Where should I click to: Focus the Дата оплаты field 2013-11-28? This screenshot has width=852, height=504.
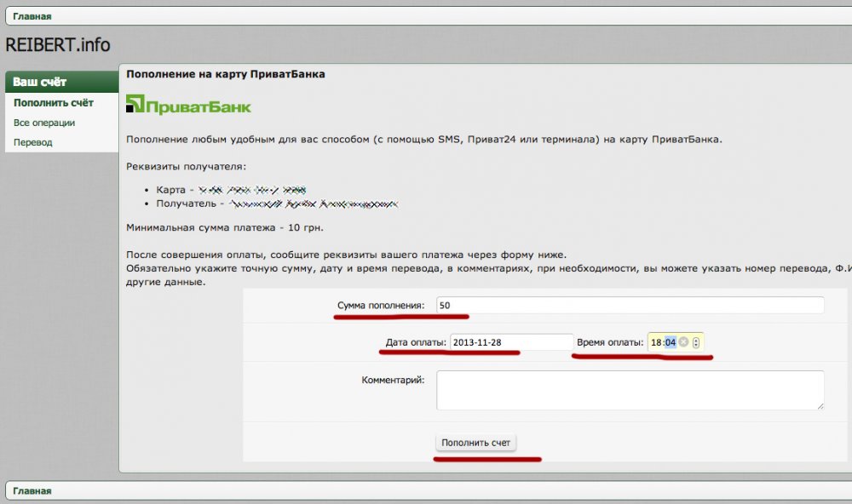point(511,342)
